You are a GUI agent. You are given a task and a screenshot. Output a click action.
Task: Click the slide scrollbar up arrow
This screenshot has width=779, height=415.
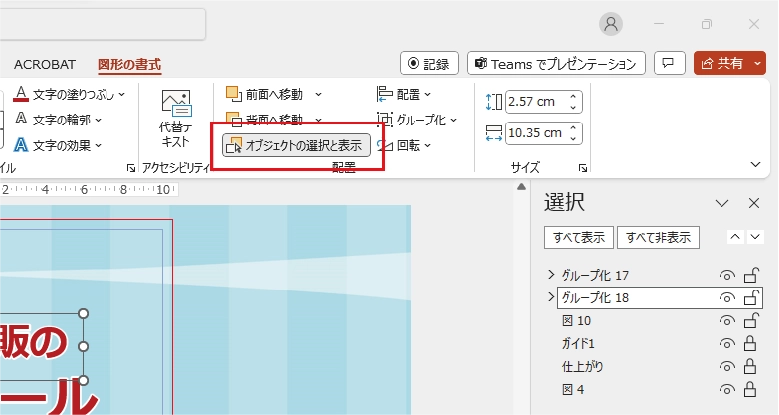521,187
